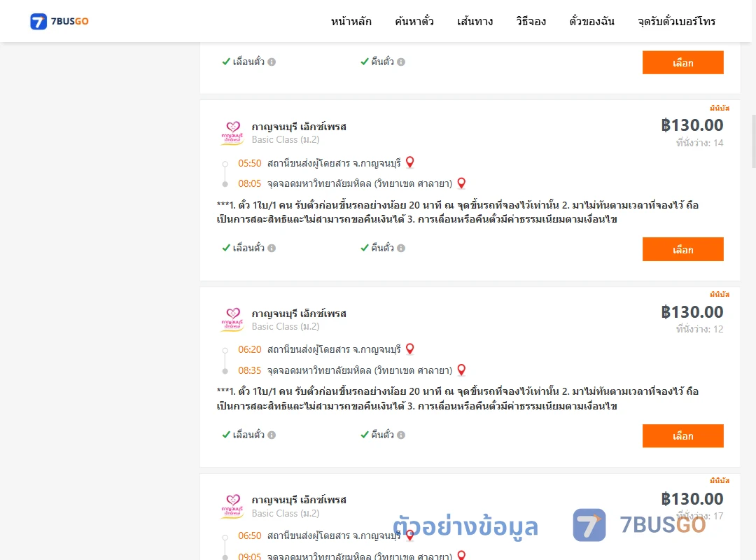Open เลื่อนตั๋ว info icon in 05:50 card
The image size is (756, 560).
pyautogui.click(x=272, y=248)
